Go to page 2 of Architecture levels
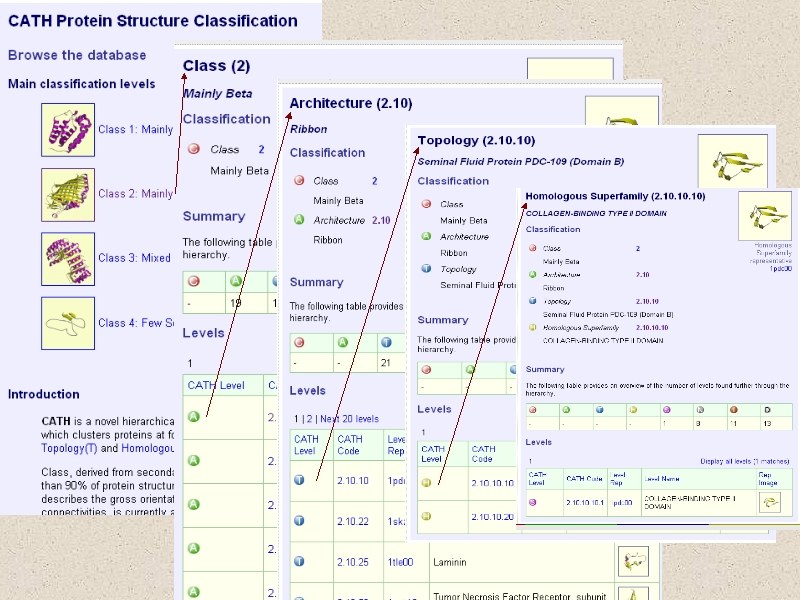This screenshot has height=600, width=800. 309,419
